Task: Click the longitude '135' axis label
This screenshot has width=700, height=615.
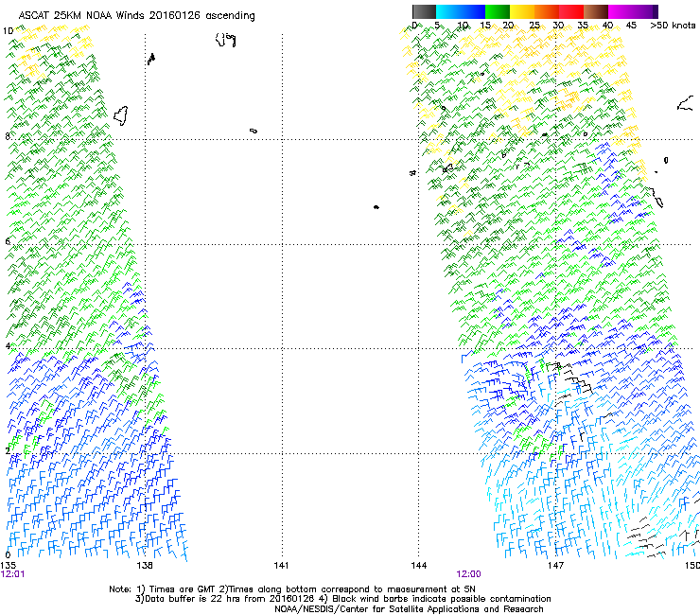Action: (x=8, y=566)
